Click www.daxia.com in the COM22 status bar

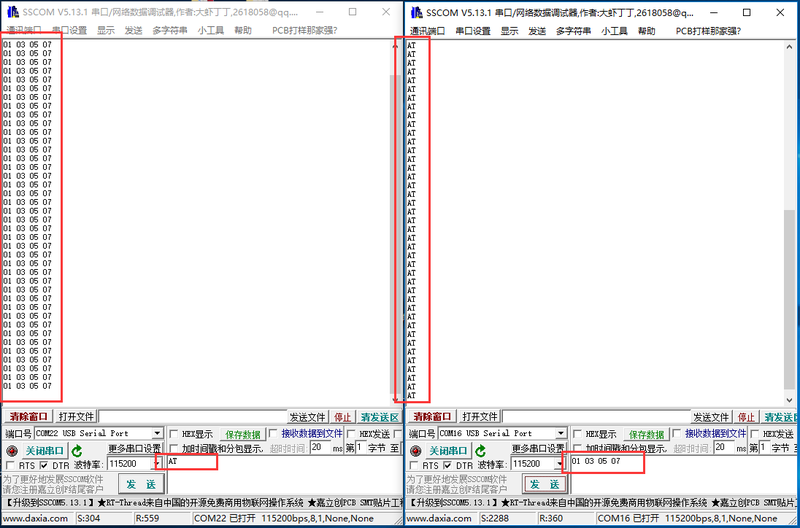point(35,518)
